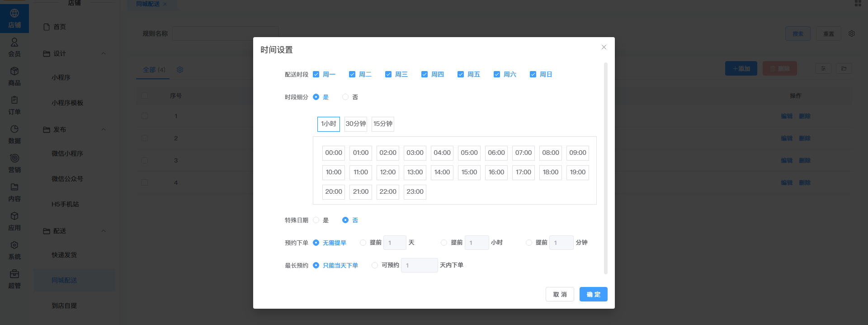Select the 可预约 天内下单 radio option

375,265
